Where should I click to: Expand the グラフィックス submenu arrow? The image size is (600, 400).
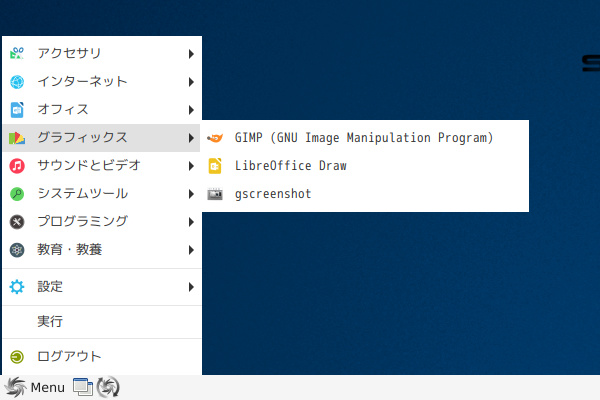click(x=191, y=138)
